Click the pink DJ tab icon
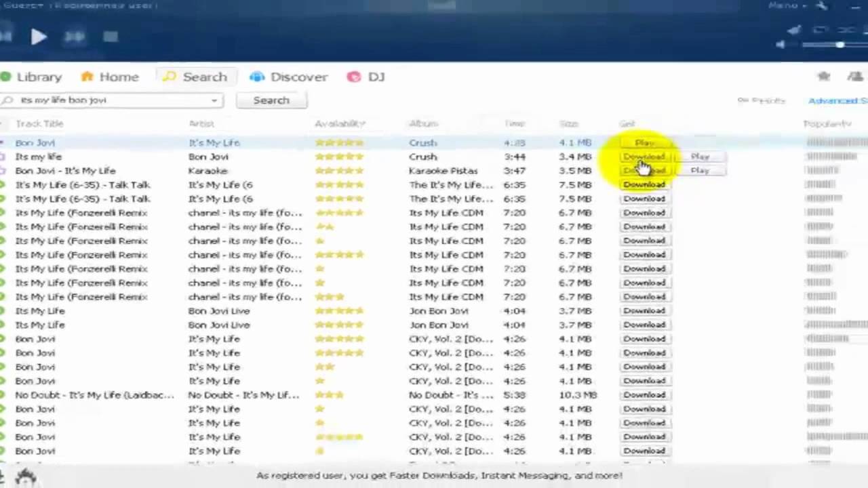This screenshot has height=488, width=868. tap(353, 77)
